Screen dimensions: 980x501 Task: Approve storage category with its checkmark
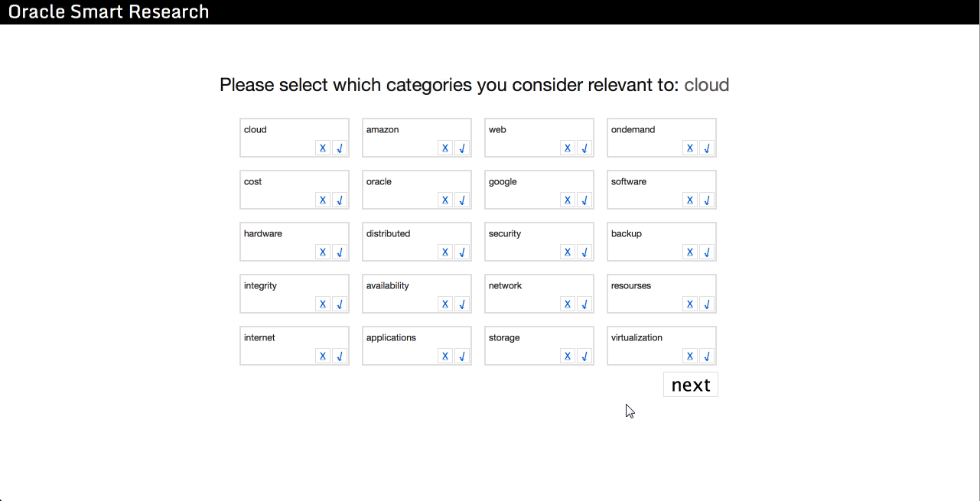coord(584,356)
